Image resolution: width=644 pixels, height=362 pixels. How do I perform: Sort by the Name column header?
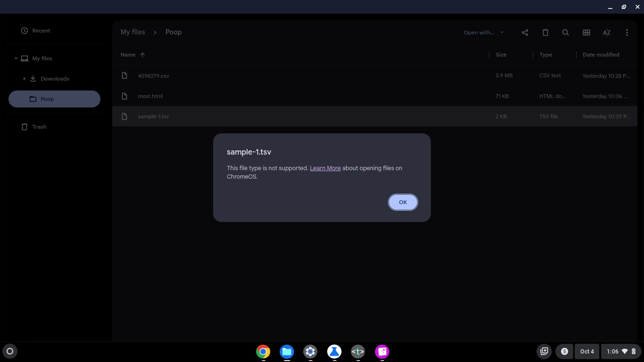click(128, 55)
